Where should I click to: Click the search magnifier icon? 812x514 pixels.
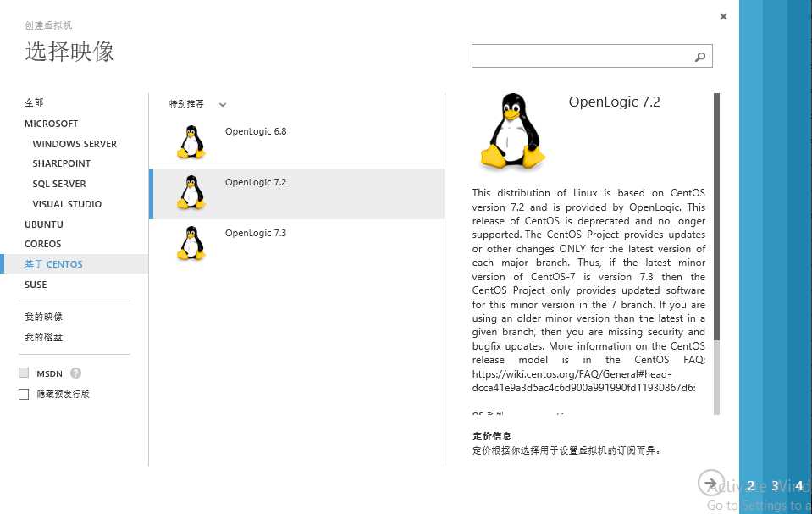700,57
